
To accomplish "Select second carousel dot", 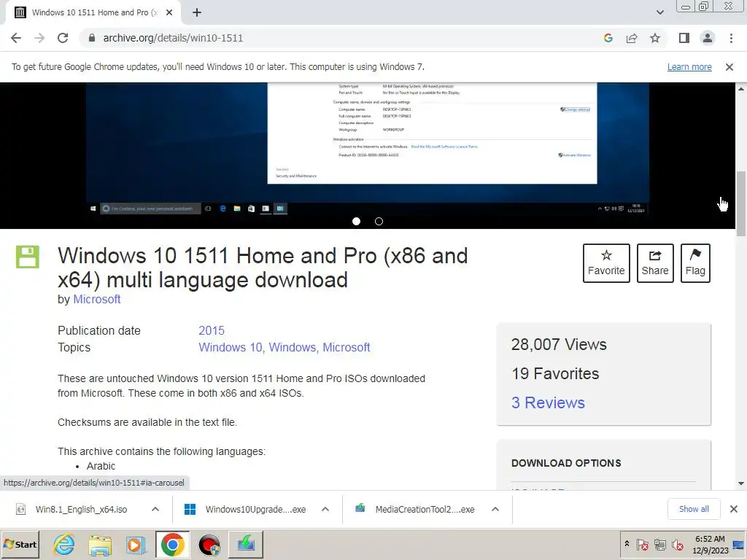I will pos(379,222).
